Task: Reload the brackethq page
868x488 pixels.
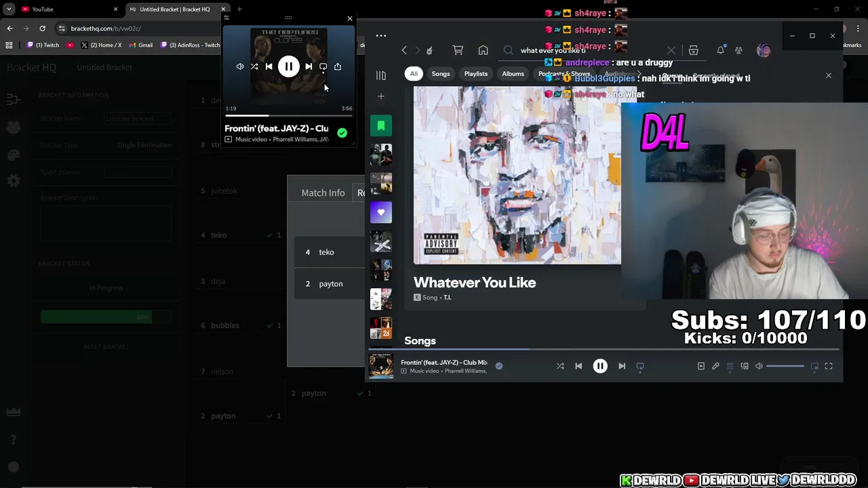Action: click(42, 28)
